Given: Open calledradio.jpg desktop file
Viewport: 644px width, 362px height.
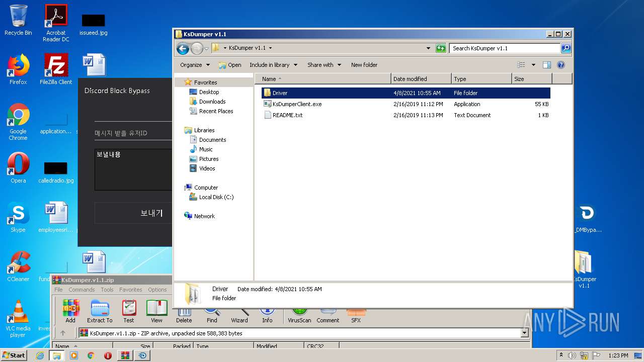Looking at the screenshot, I should point(56,172).
